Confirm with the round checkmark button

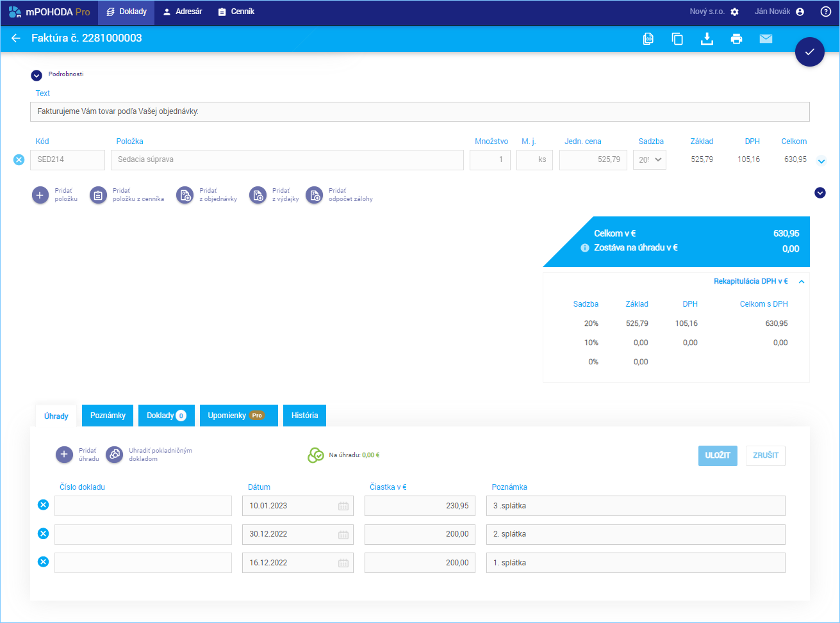(x=810, y=52)
